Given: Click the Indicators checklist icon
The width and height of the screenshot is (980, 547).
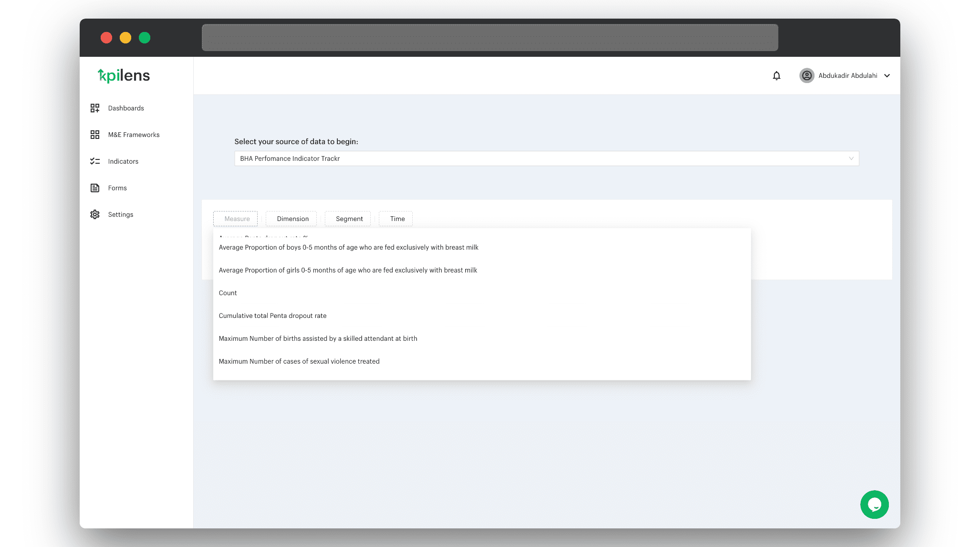Looking at the screenshot, I should pyautogui.click(x=95, y=161).
